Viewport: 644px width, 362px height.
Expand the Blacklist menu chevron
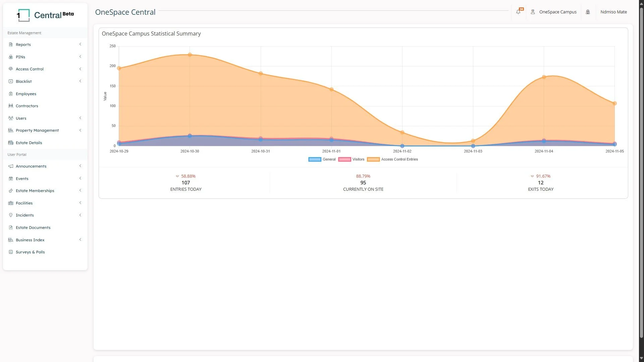pyautogui.click(x=80, y=81)
